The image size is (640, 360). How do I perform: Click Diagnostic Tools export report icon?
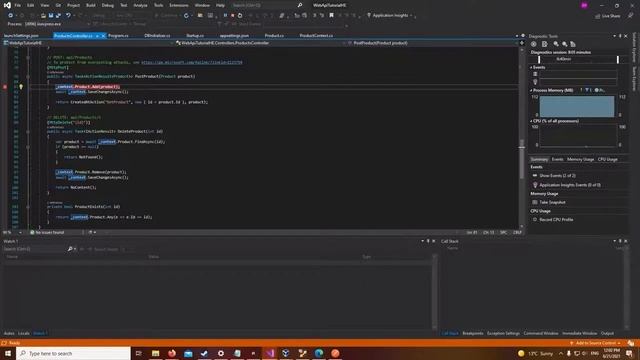click(544, 44)
